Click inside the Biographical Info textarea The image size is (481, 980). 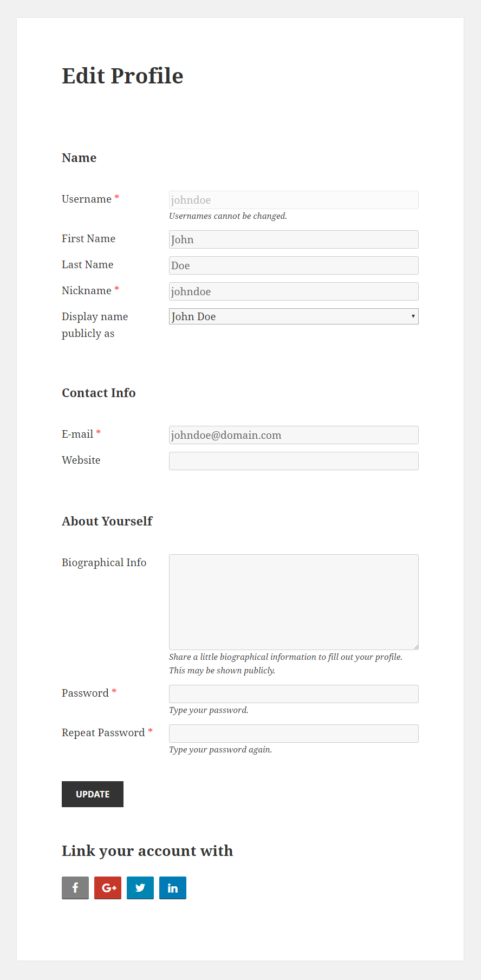click(294, 602)
